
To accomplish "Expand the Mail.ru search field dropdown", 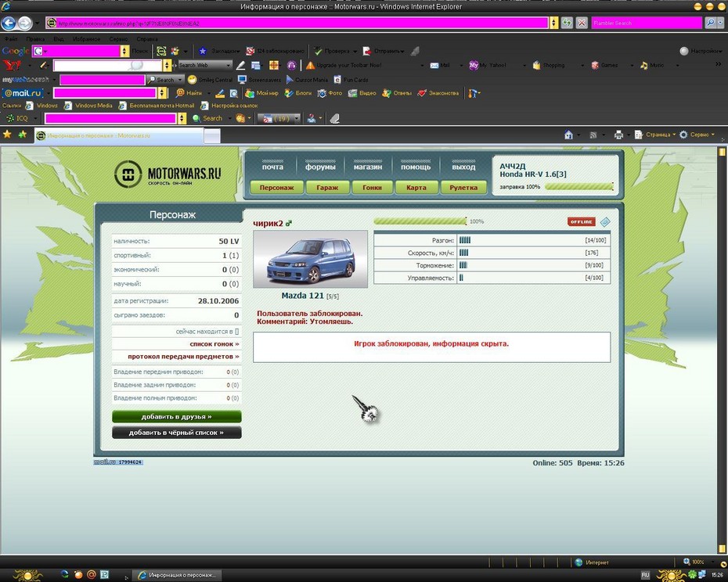I will pos(162,93).
